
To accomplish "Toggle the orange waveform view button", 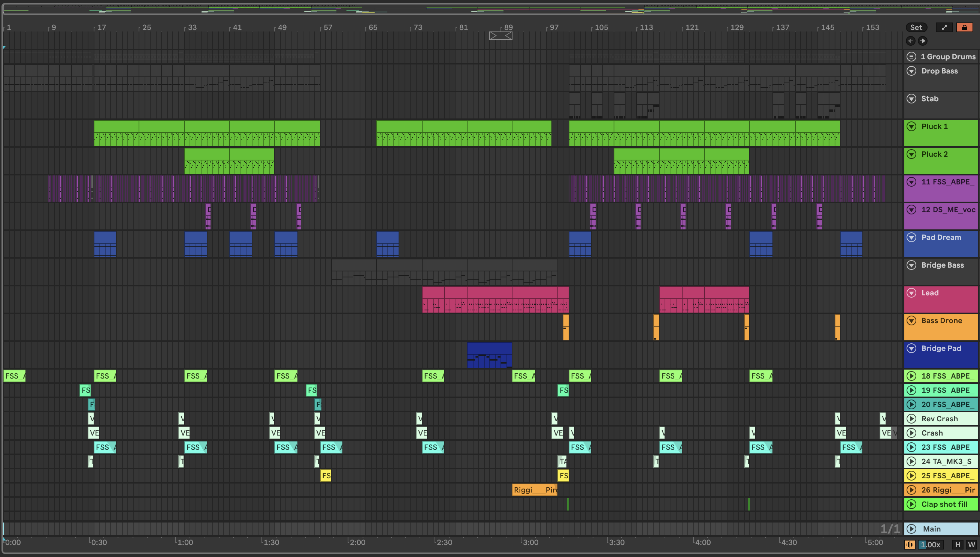I will click(x=910, y=544).
